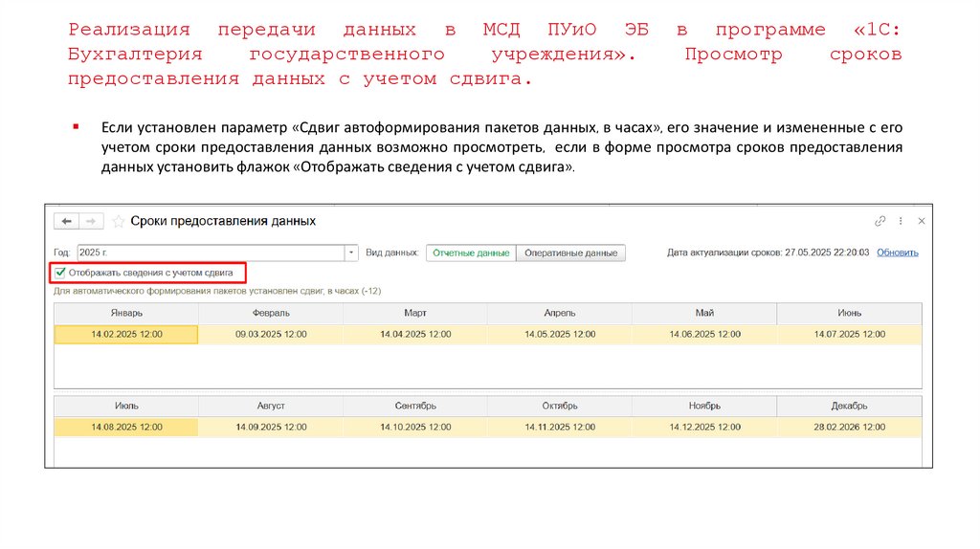Click the 'Дата актуализации сроков' timestamp text

[768, 253]
